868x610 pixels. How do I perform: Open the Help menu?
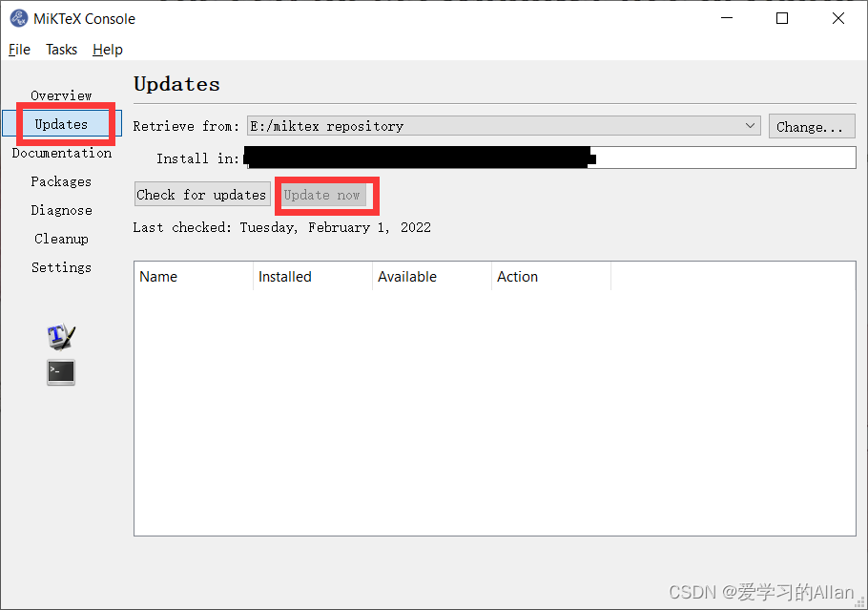pyautogui.click(x=107, y=49)
